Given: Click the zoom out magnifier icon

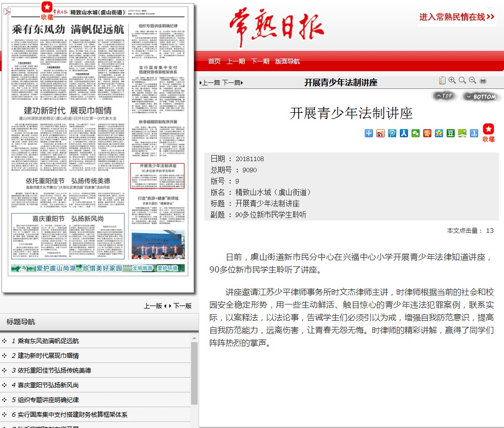Looking at the screenshot, I should click(472, 80).
